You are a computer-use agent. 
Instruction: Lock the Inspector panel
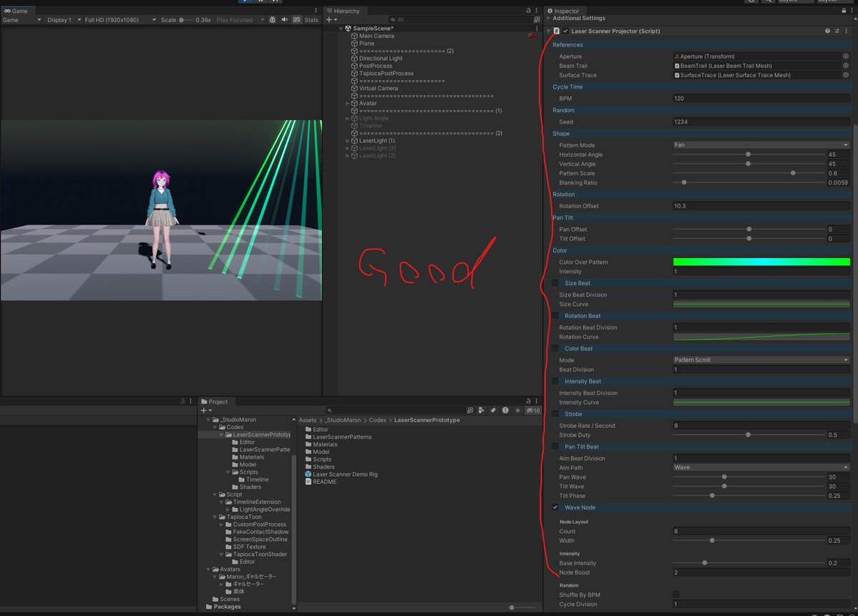point(844,11)
